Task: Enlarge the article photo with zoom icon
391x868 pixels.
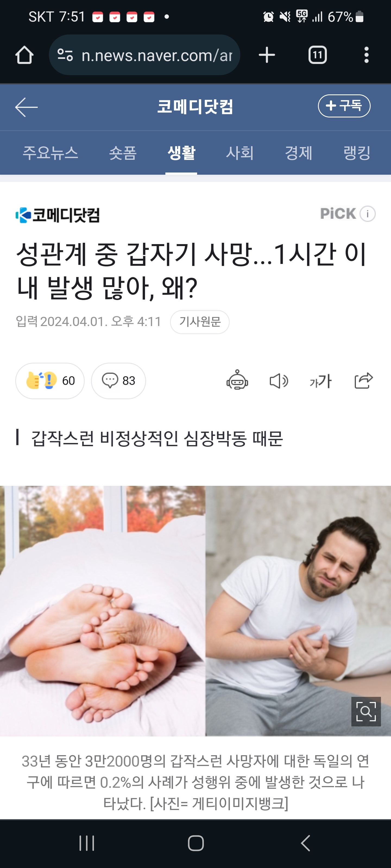Action: [366, 711]
